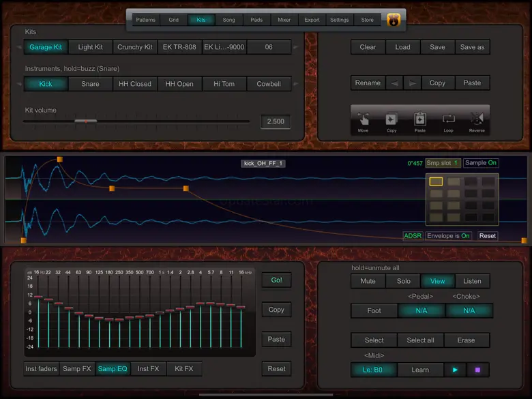The height and width of the screenshot is (399, 532).
Task: Switch to the Song tab
Action: (228, 20)
